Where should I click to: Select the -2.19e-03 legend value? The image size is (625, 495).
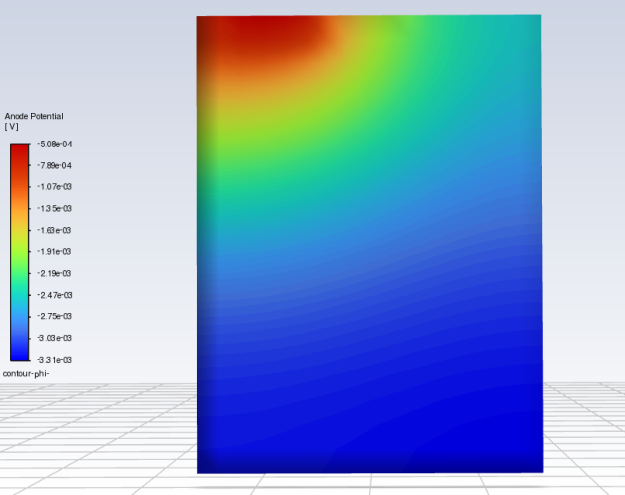point(55,273)
